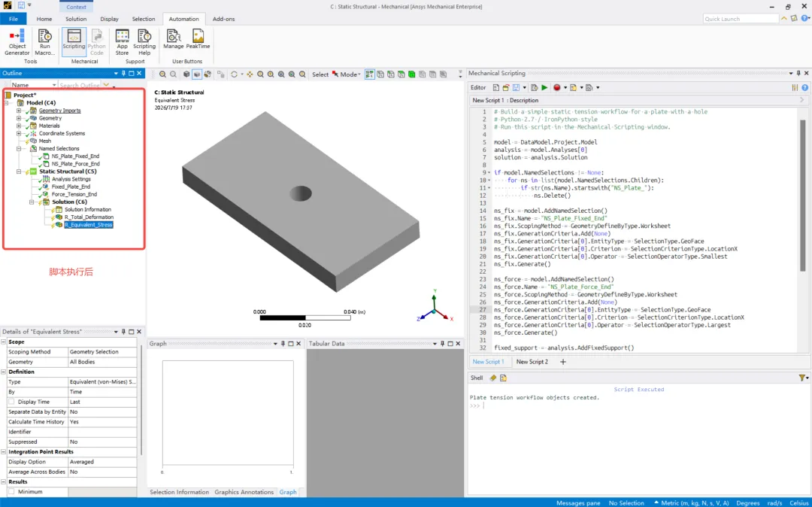The image size is (812, 507).
Task: Open the Selection Information tab
Action: [179, 492]
